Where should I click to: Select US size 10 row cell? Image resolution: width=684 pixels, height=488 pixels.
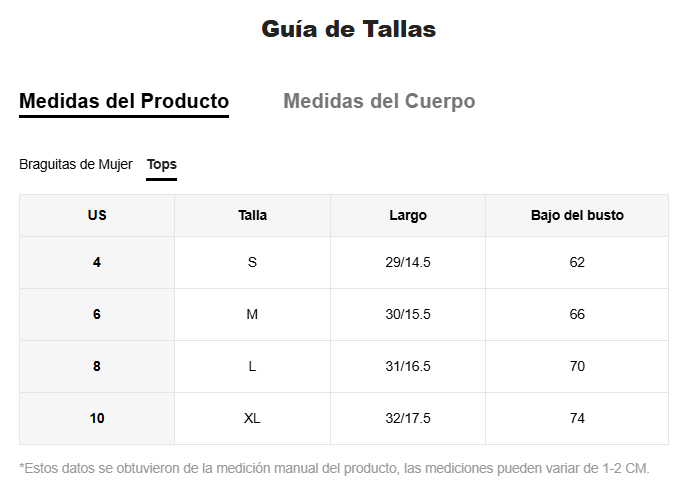click(97, 418)
